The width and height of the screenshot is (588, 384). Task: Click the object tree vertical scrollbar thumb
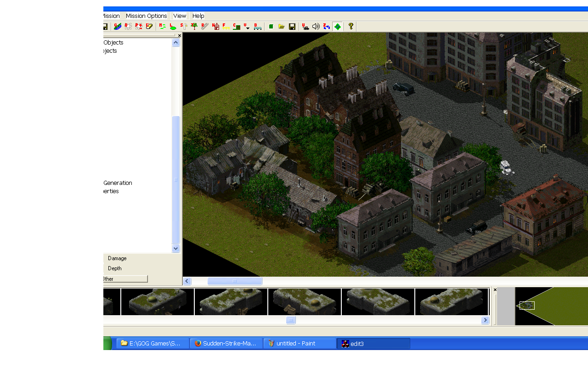click(x=176, y=180)
